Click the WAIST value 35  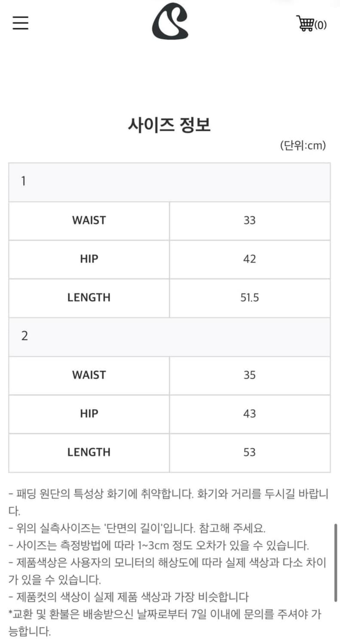(x=249, y=375)
